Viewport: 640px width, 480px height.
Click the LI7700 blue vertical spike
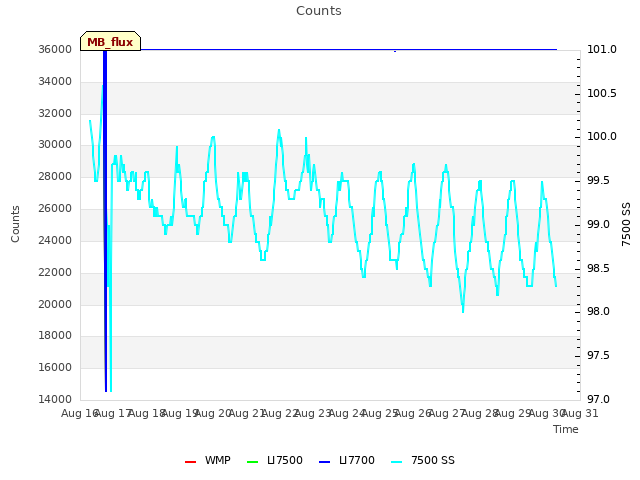tap(105, 220)
